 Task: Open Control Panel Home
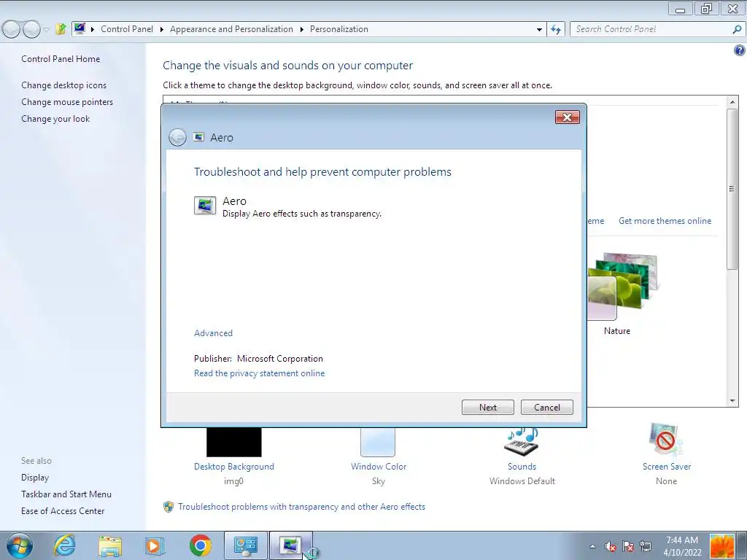61,59
